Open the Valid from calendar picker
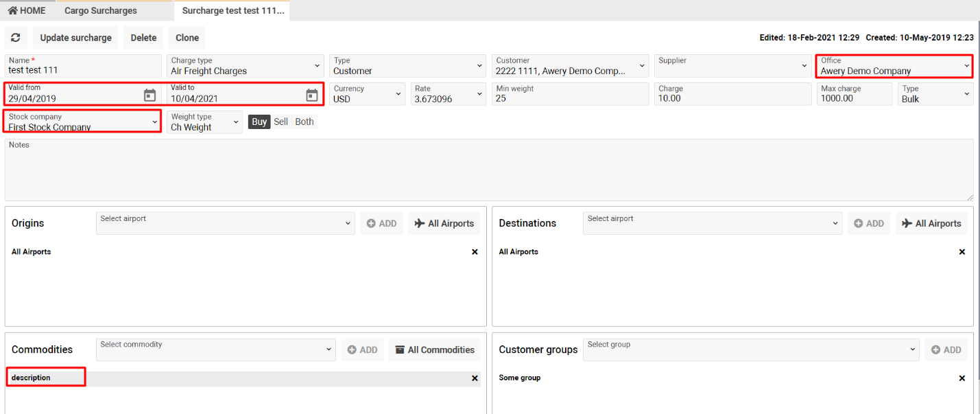 coord(150,95)
